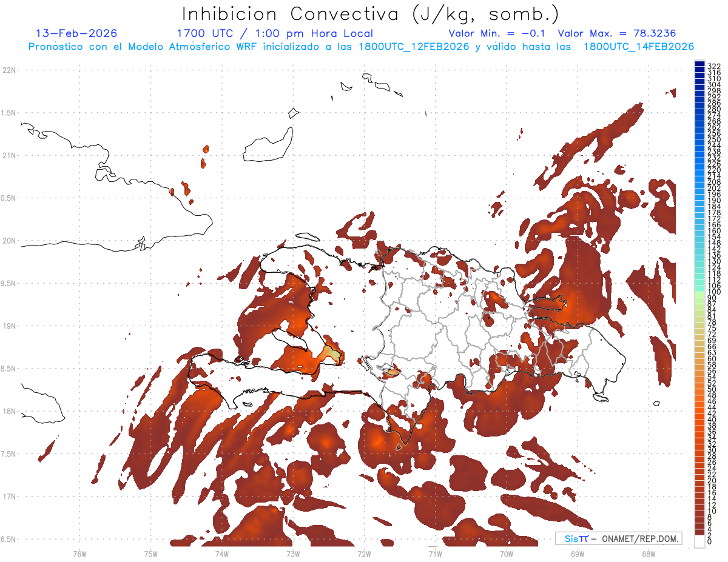Screen dimensions: 728x562
Task: Click the '73W' longitude label
Action: click(x=293, y=554)
